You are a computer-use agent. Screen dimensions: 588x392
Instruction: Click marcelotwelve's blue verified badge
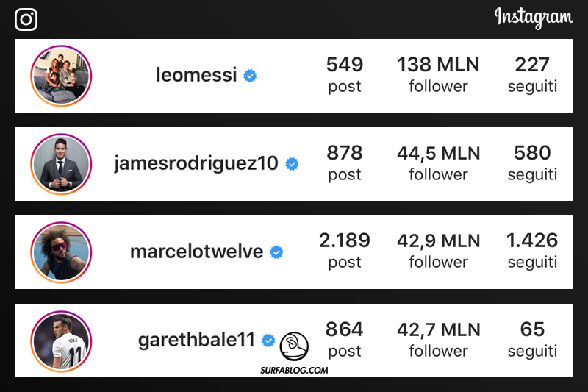coord(276,252)
